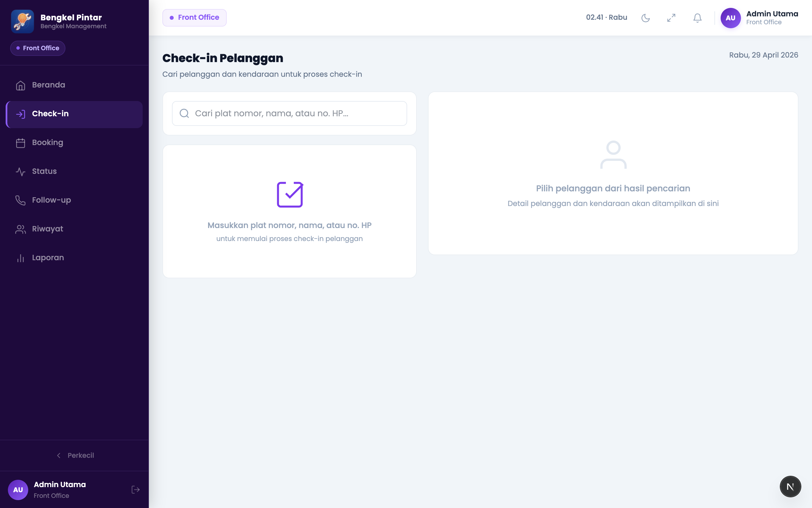Image resolution: width=812 pixels, height=508 pixels.
Task: Click the Status activity pulse icon
Action: 21,172
